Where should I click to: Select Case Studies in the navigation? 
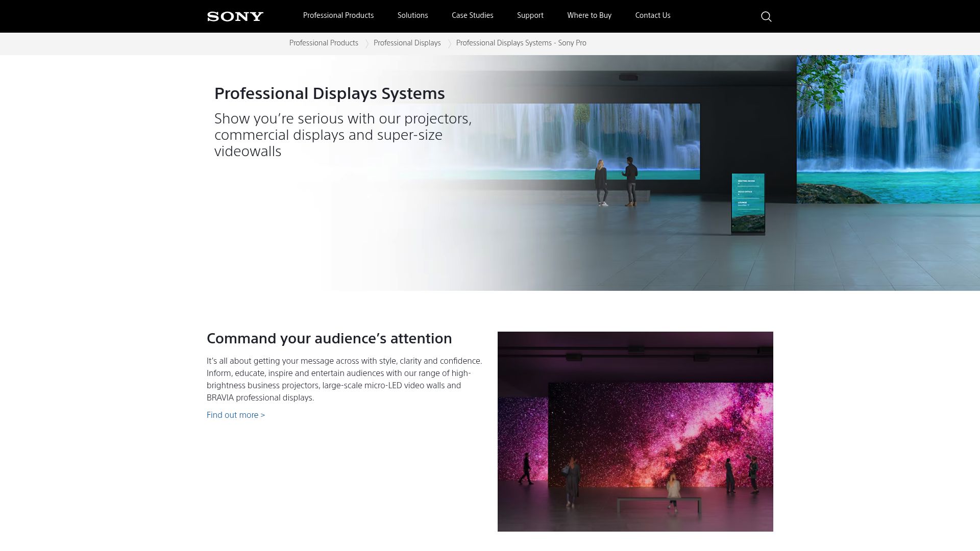(472, 15)
